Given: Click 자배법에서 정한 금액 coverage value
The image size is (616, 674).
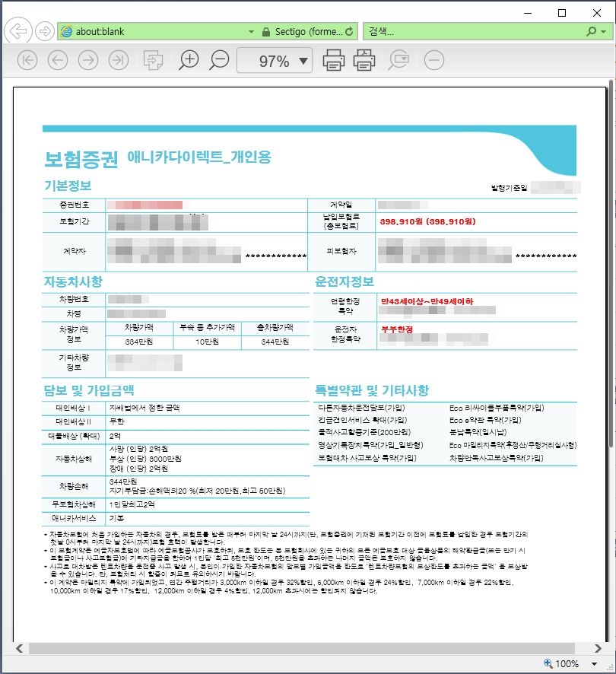Looking at the screenshot, I should [144, 408].
